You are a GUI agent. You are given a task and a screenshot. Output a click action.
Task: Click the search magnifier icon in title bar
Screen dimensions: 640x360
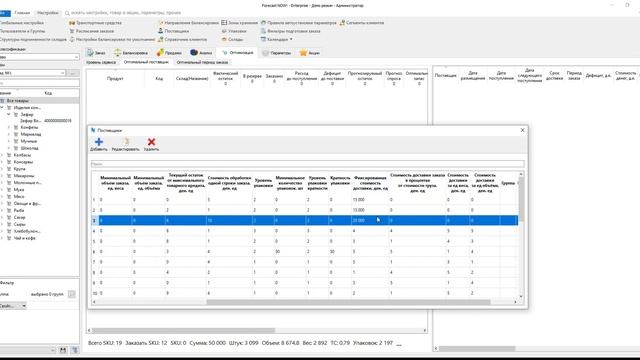point(67,13)
